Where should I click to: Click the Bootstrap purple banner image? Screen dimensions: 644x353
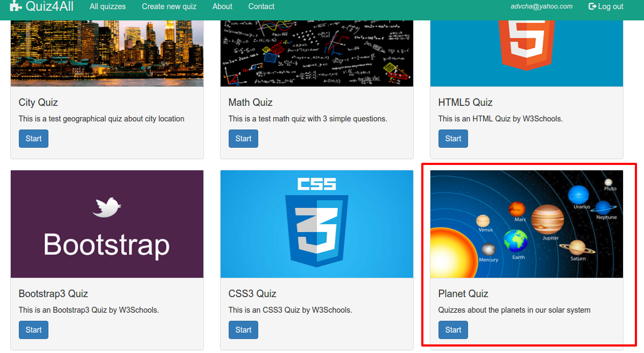107,224
